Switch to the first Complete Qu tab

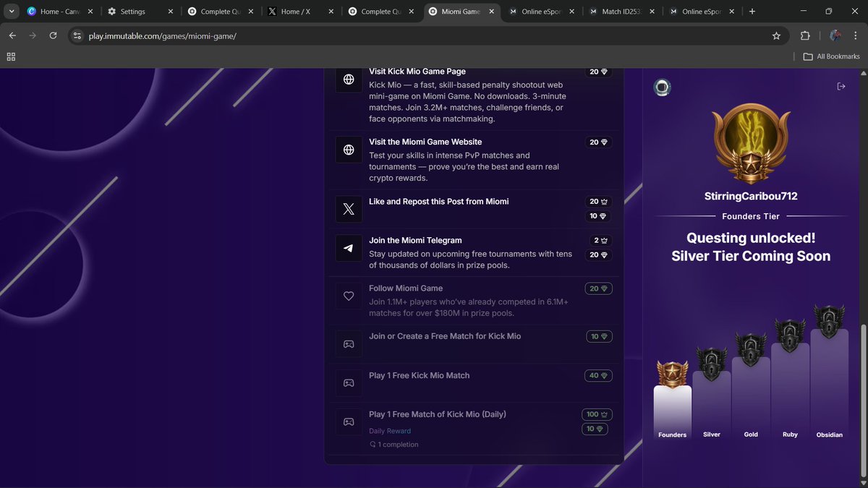click(219, 12)
